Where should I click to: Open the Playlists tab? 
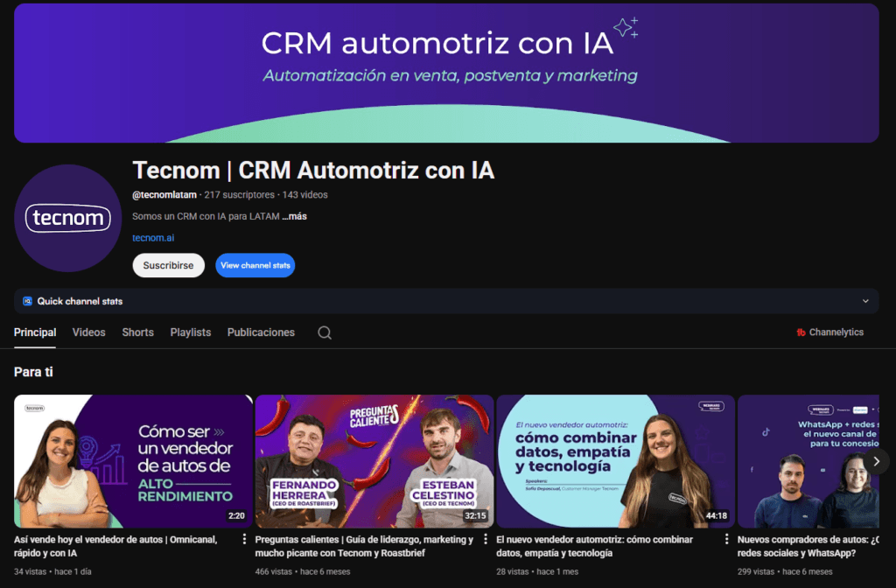click(190, 332)
